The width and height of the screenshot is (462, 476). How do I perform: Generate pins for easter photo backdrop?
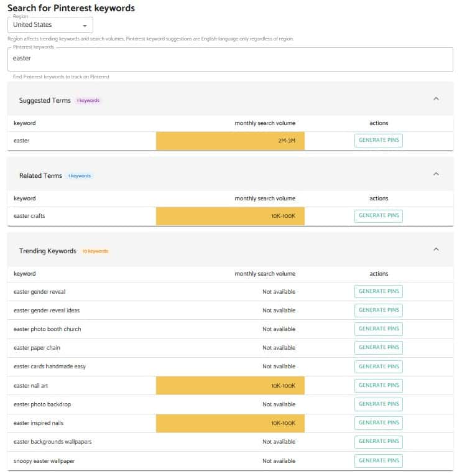[x=378, y=404]
